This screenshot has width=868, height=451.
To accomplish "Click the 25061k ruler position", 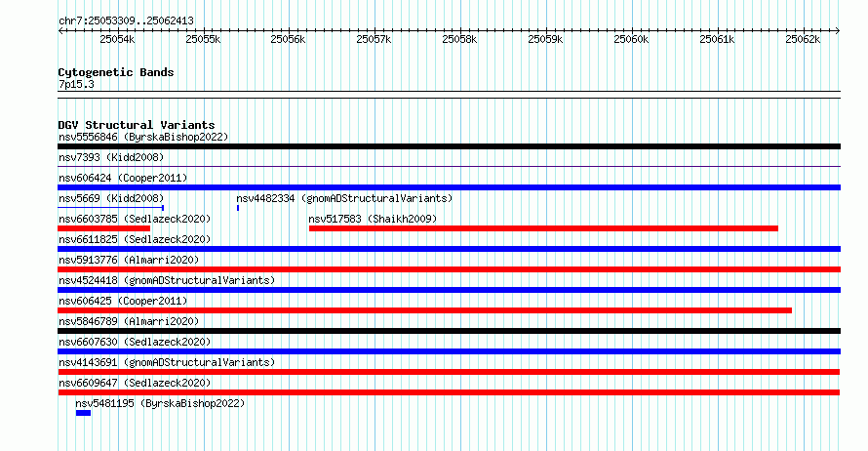I will pyautogui.click(x=717, y=39).
